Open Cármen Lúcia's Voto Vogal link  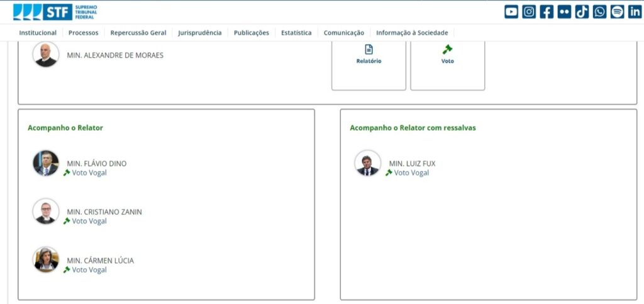(x=89, y=269)
